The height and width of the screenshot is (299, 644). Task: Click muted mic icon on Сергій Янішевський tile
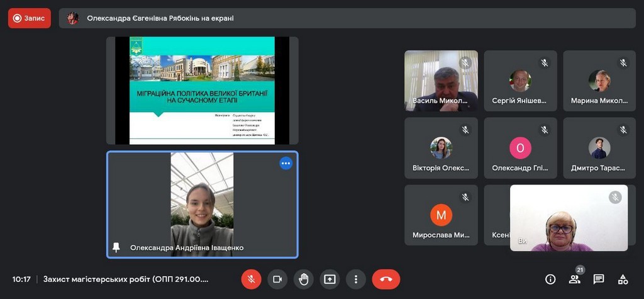[545, 63]
